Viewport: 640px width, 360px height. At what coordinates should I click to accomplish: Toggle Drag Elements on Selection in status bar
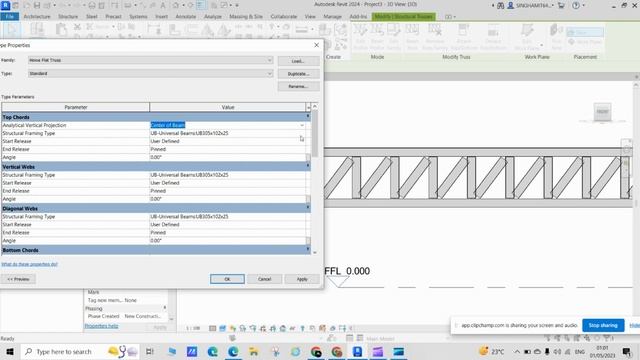(587, 338)
